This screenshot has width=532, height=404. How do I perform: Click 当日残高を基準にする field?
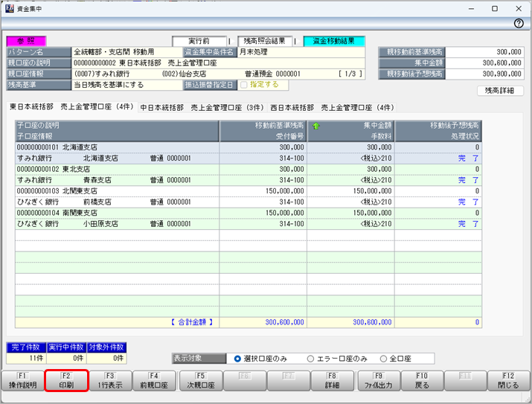[127, 85]
